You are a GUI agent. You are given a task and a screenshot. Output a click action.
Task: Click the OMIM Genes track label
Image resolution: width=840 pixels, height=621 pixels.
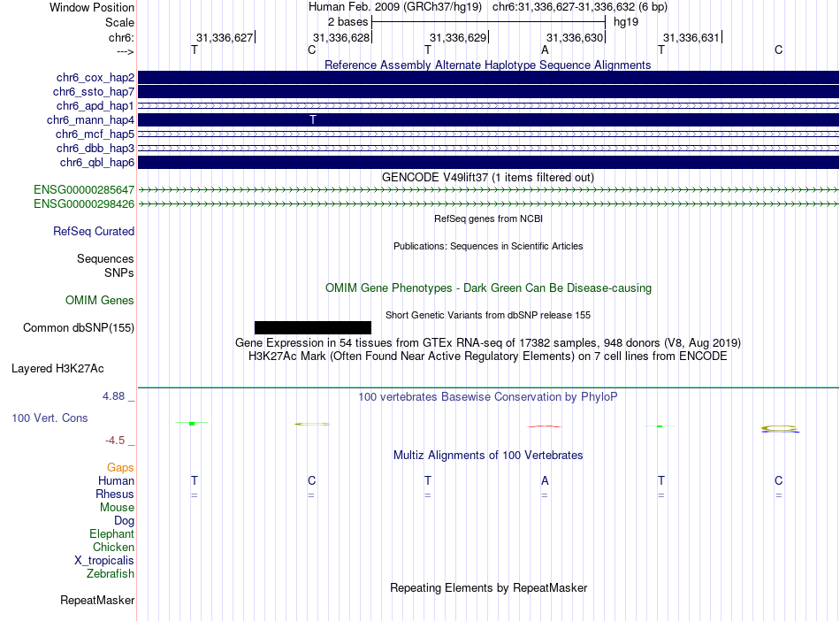click(100, 300)
